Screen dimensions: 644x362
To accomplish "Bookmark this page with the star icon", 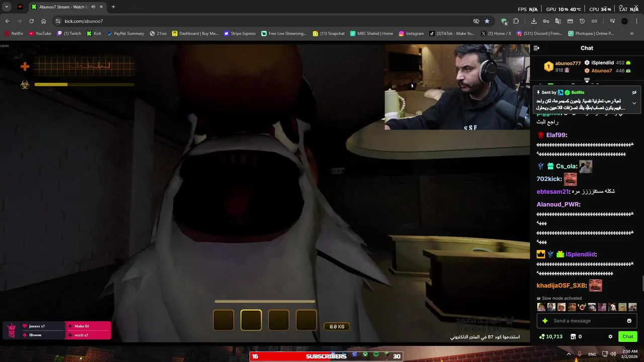I will click(487, 21).
